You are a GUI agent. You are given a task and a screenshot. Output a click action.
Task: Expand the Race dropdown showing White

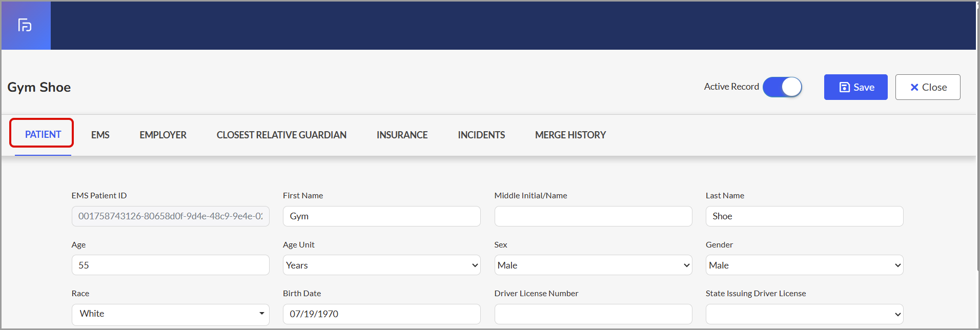[171, 314]
